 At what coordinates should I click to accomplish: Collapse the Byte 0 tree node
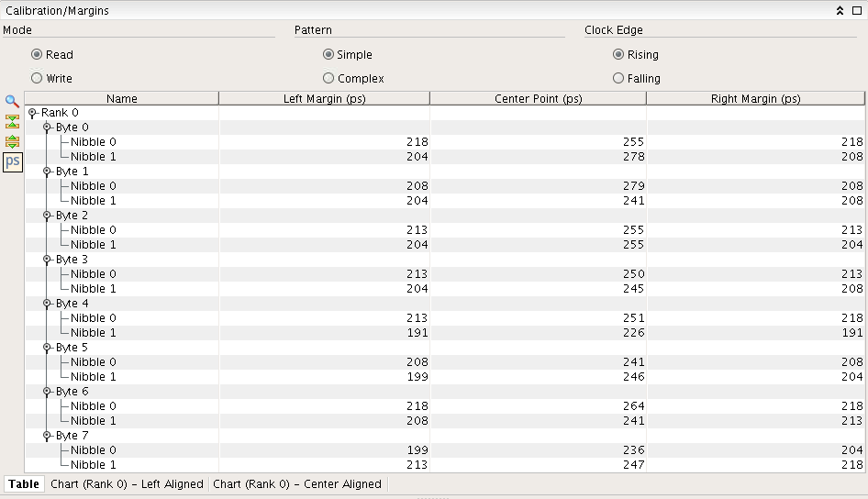(x=47, y=128)
